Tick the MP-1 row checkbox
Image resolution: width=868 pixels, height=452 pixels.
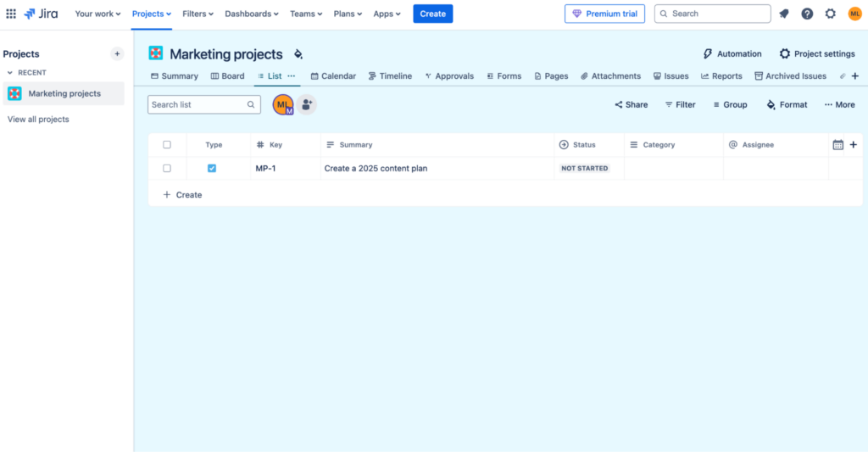tap(167, 169)
